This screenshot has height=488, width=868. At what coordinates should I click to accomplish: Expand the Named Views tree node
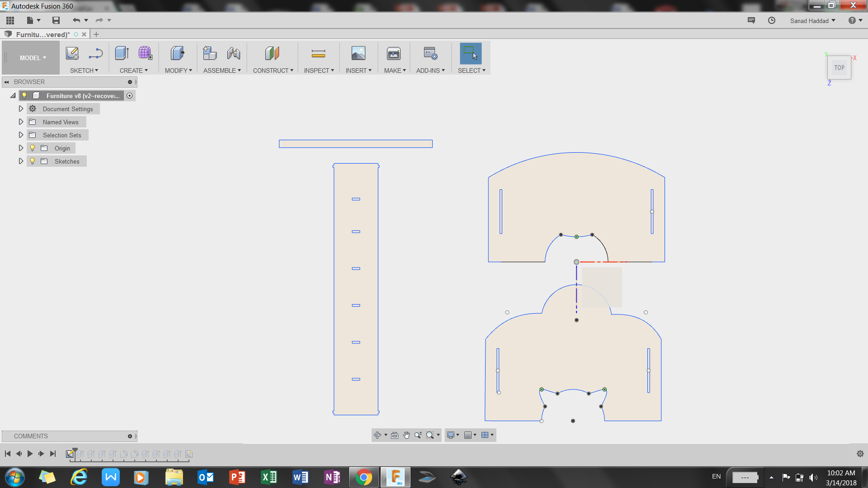click(x=21, y=122)
